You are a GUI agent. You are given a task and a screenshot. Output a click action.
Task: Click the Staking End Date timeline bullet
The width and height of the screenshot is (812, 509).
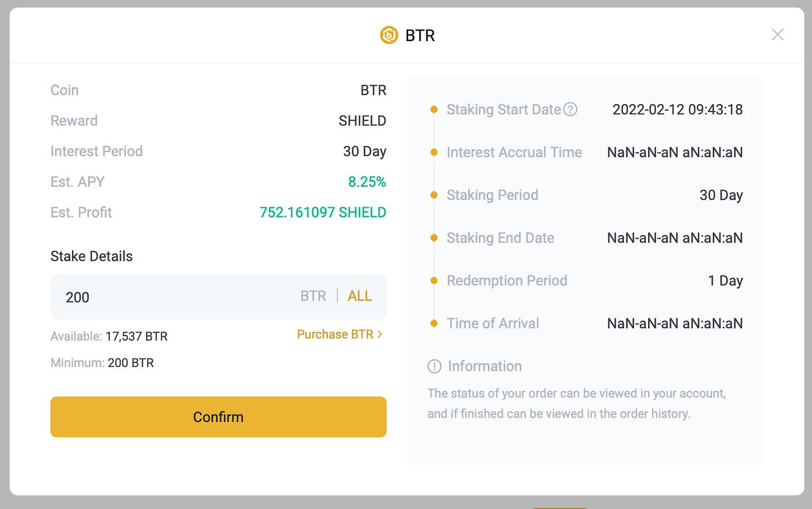click(434, 238)
